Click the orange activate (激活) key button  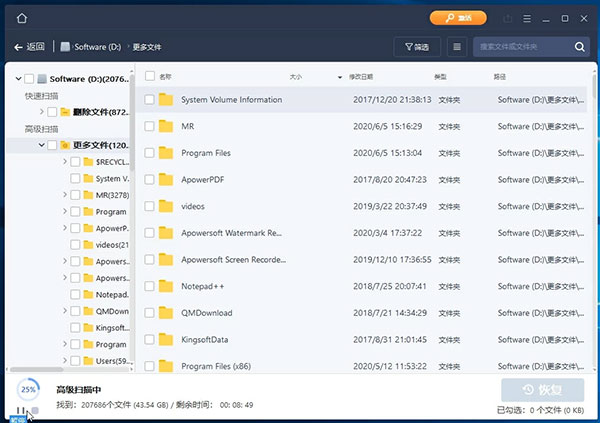click(458, 18)
